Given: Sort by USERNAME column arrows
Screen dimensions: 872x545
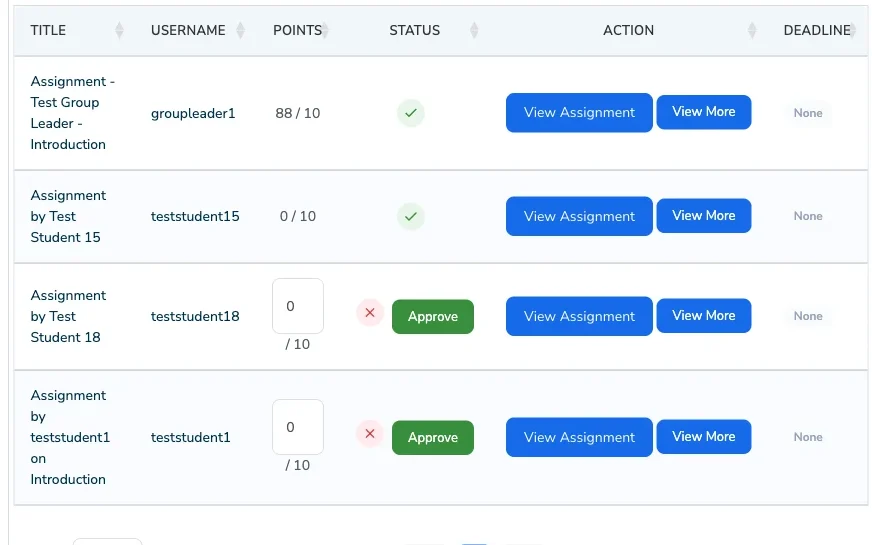Looking at the screenshot, I should point(240,30).
